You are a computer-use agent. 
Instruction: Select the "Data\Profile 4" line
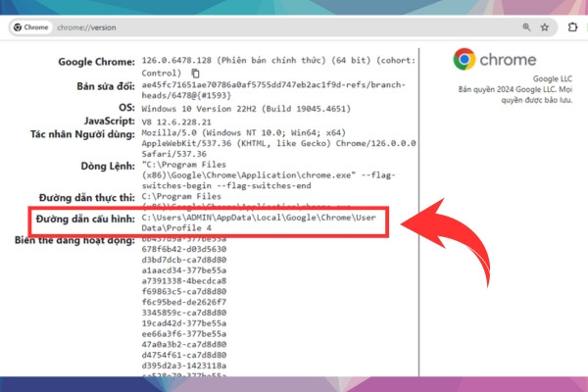click(x=176, y=228)
